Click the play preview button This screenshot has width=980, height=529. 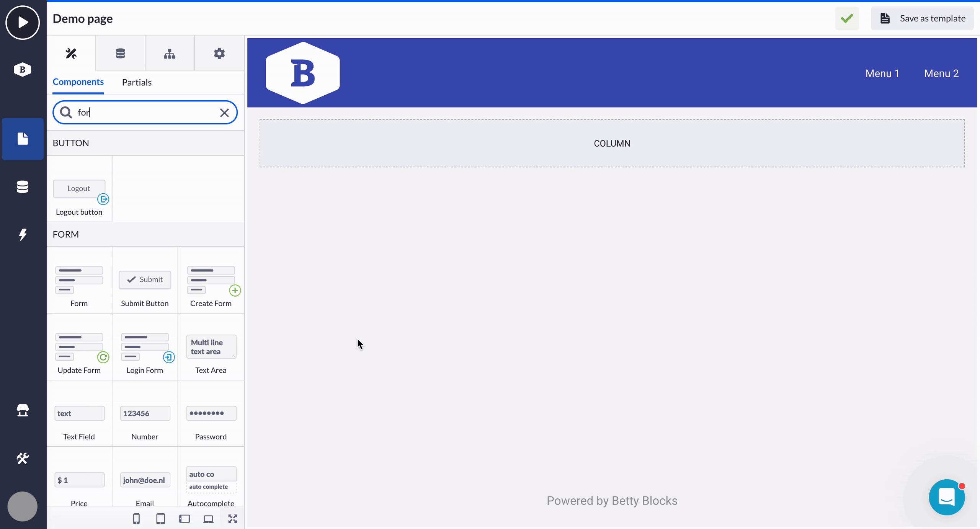point(23,23)
